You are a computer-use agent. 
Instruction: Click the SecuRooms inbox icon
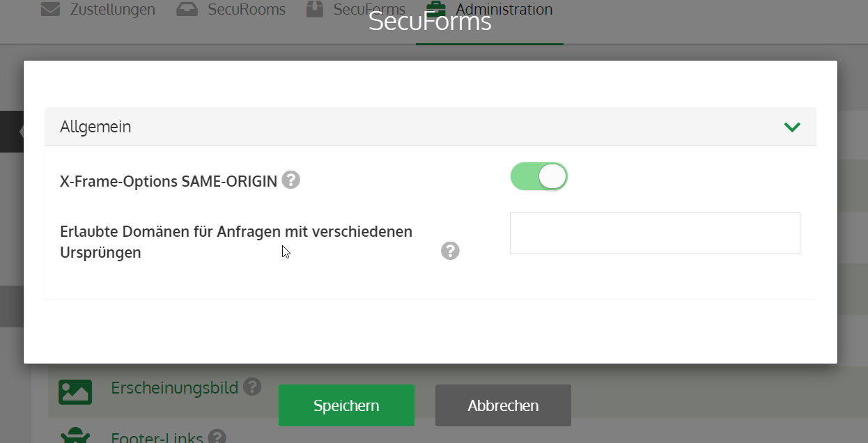(x=187, y=10)
